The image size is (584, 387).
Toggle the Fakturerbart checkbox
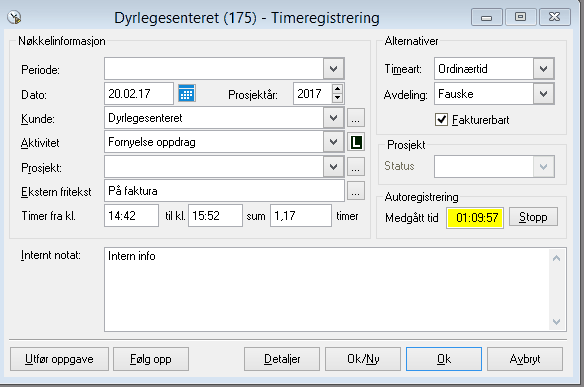pyautogui.click(x=441, y=120)
